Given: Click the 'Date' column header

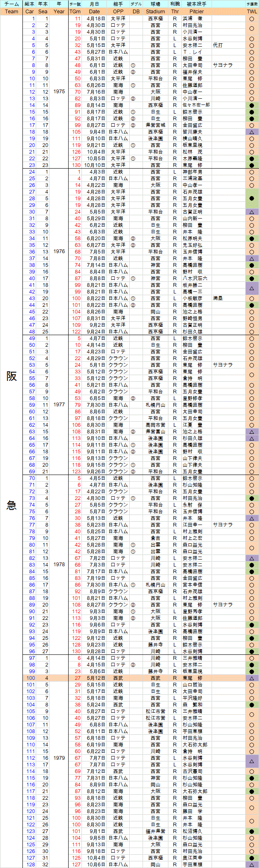Looking at the screenshot, I should click(94, 12).
